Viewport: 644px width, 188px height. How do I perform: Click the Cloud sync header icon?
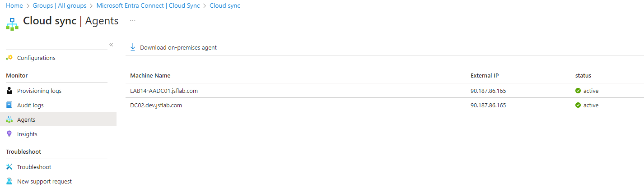(x=12, y=24)
